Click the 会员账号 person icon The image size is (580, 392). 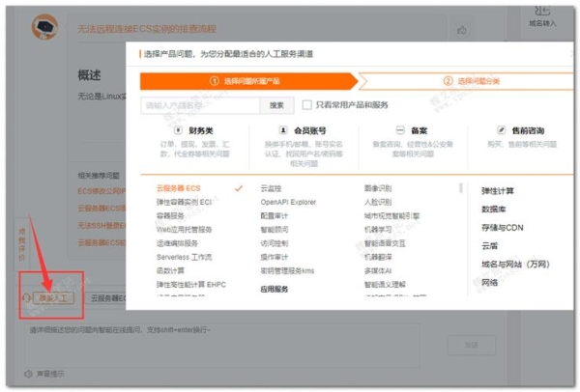click(x=283, y=130)
